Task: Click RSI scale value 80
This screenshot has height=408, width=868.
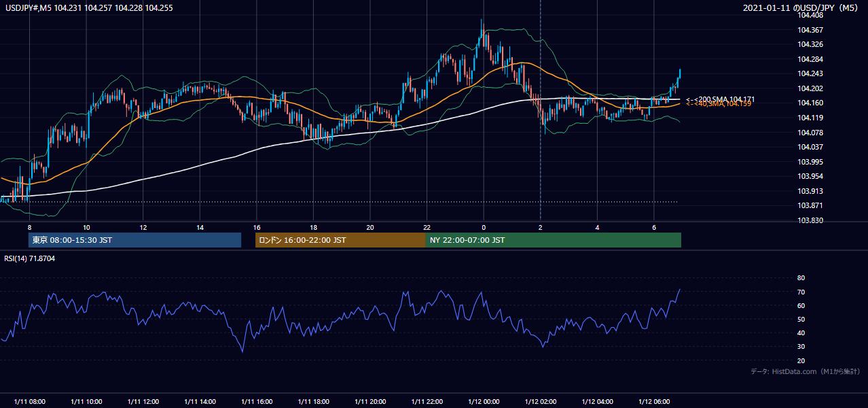Action: [x=801, y=278]
